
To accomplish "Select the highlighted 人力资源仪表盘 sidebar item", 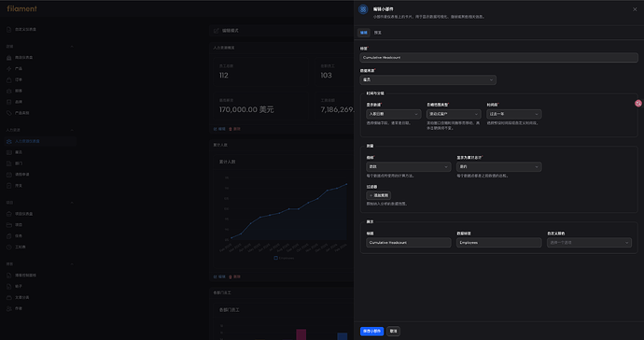I will pyautogui.click(x=40, y=141).
